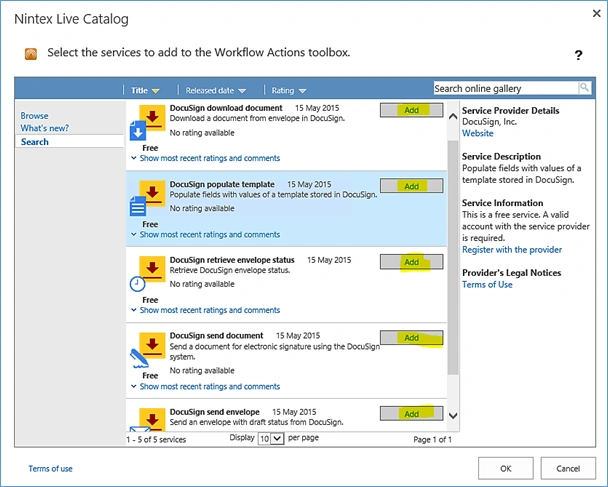This screenshot has width=608, height=487.
Task: Click the 'Page 1 of 1' text
Action: [x=432, y=439]
